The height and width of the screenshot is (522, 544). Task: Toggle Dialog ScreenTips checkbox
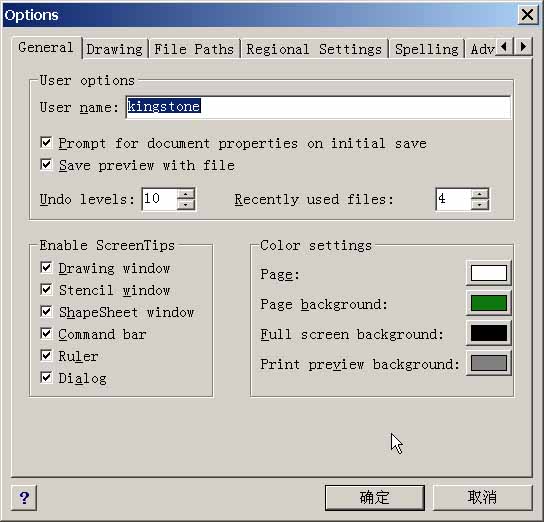46,377
